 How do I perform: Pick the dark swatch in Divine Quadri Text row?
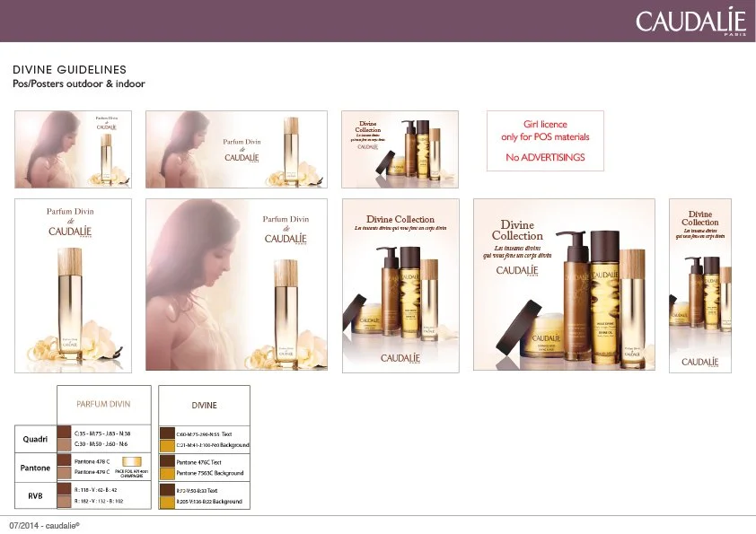(167, 433)
